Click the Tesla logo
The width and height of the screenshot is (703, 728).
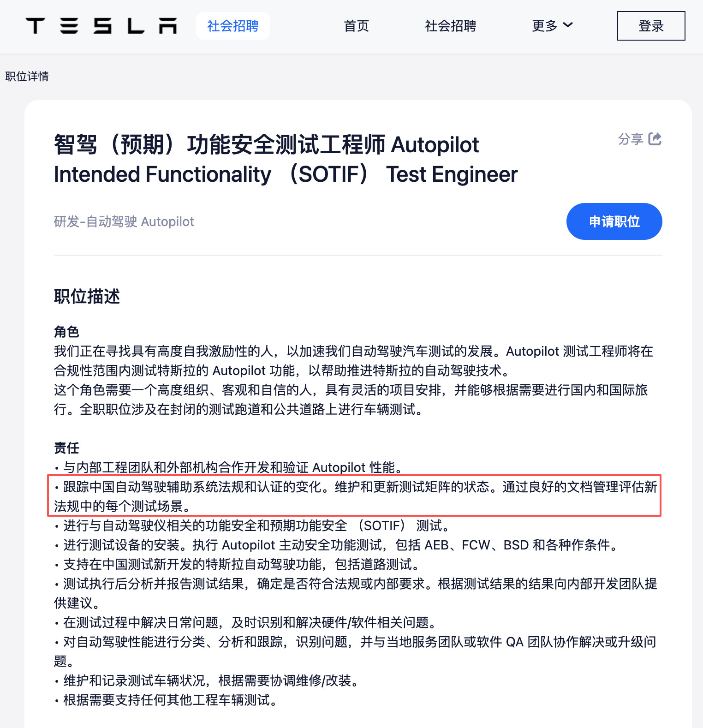pyautogui.click(x=102, y=26)
